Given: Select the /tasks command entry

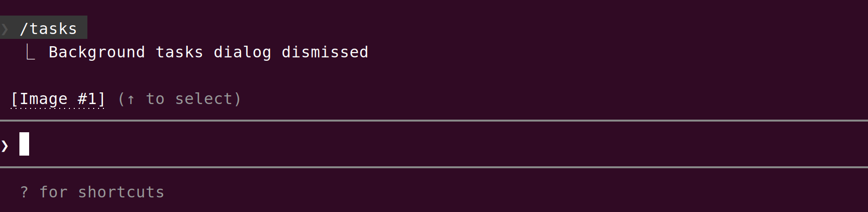Looking at the screenshot, I should coord(48,29).
